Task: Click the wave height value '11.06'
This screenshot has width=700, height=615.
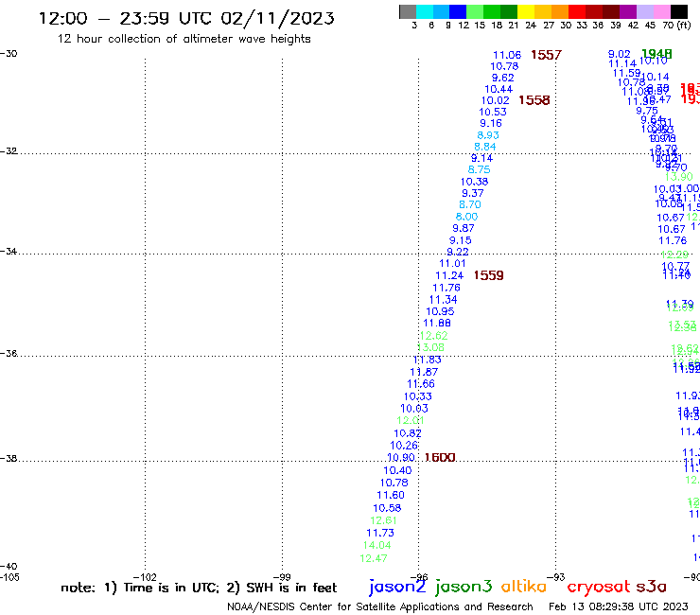Action: tap(507, 55)
